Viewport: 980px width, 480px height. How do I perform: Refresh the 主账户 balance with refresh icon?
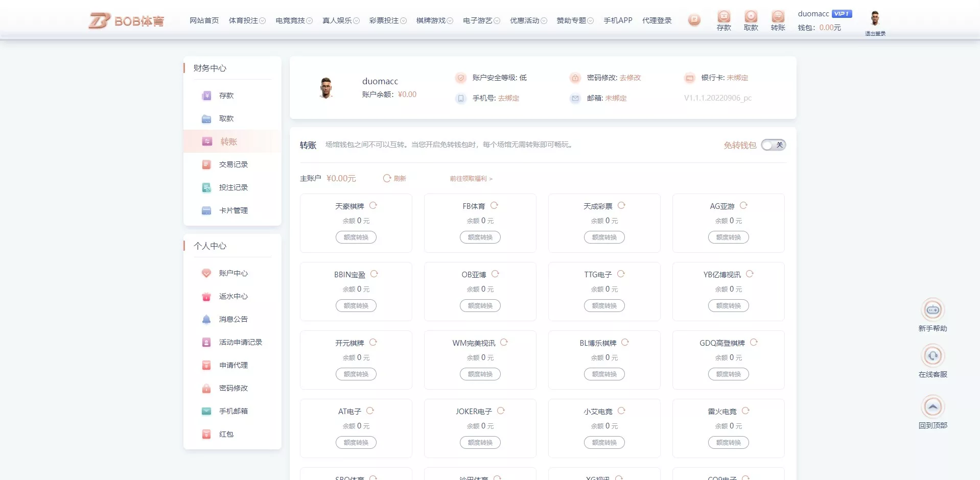point(387,178)
